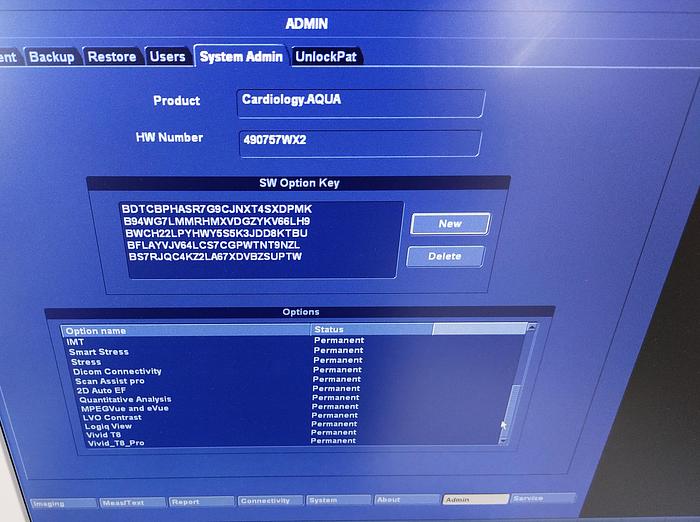Open the Imaging bottom tab
Image resolution: width=700 pixels, height=522 pixels.
pos(64,503)
